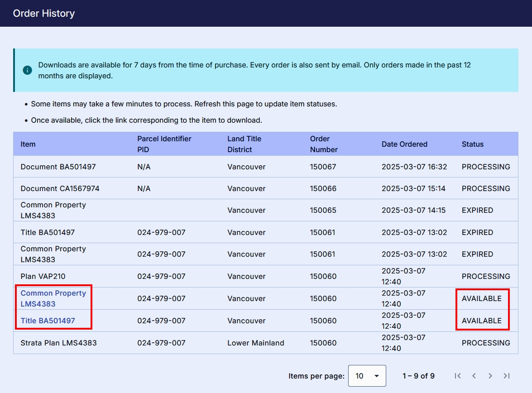Viewport: 532px width, 393px height.
Task: Click PROCESSING status for Strata Plan LMS4383
Action: [x=486, y=343]
